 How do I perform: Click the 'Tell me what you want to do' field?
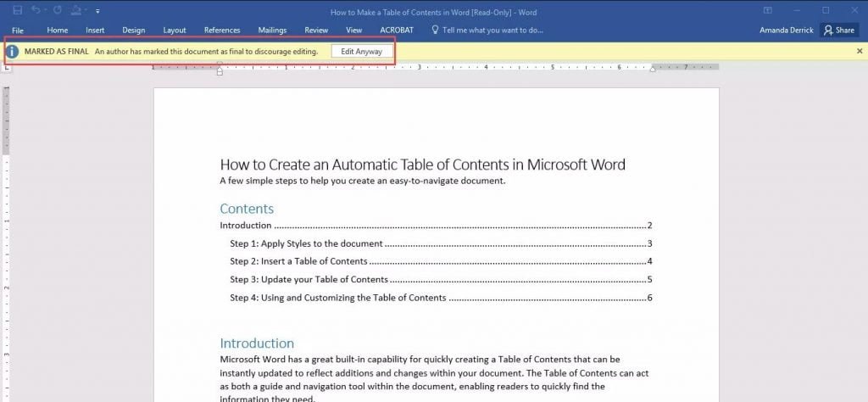tap(493, 30)
